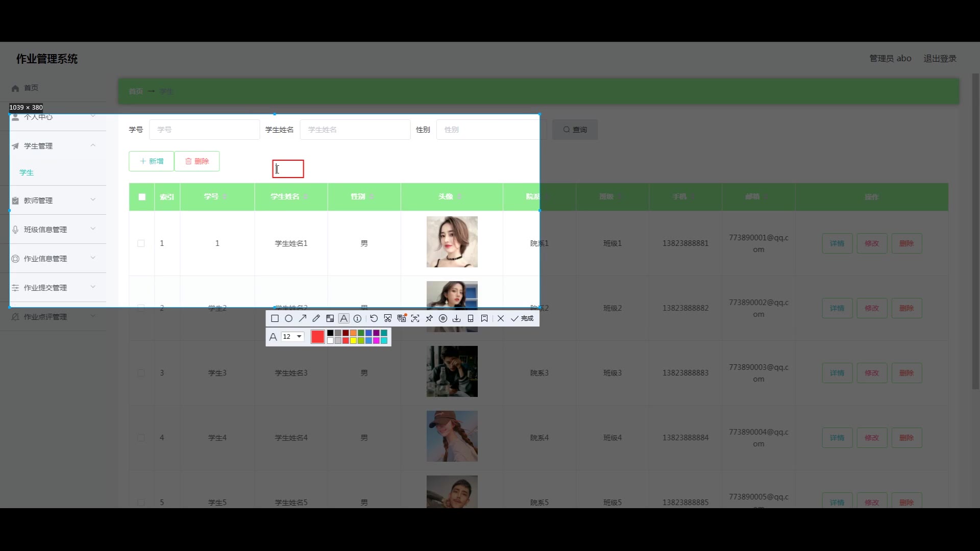Image resolution: width=980 pixels, height=551 pixels.
Task: Cancel screenshot with X icon
Action: coord(501,318)
